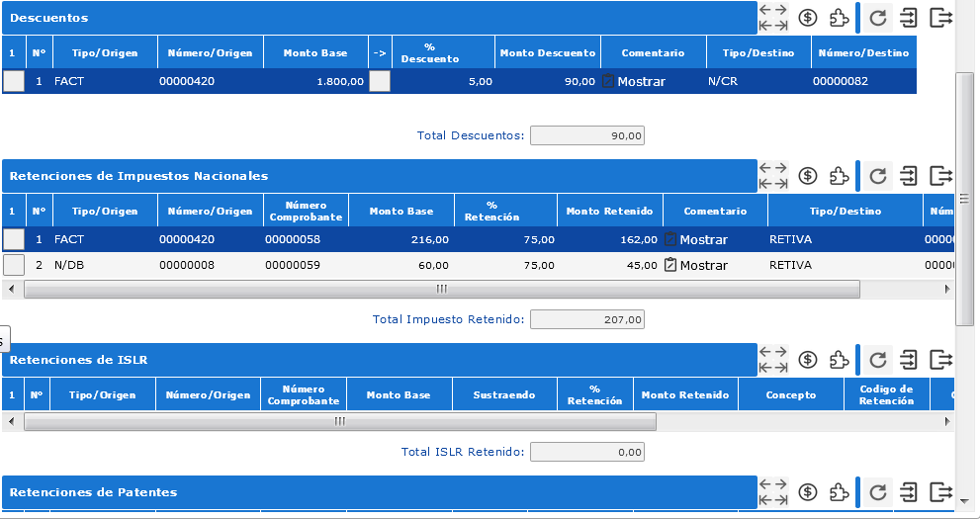
Task: Sort by Monto Retenido column in Impuestos Nacionales
Action: pyautogui.click(x=609, y=211)
